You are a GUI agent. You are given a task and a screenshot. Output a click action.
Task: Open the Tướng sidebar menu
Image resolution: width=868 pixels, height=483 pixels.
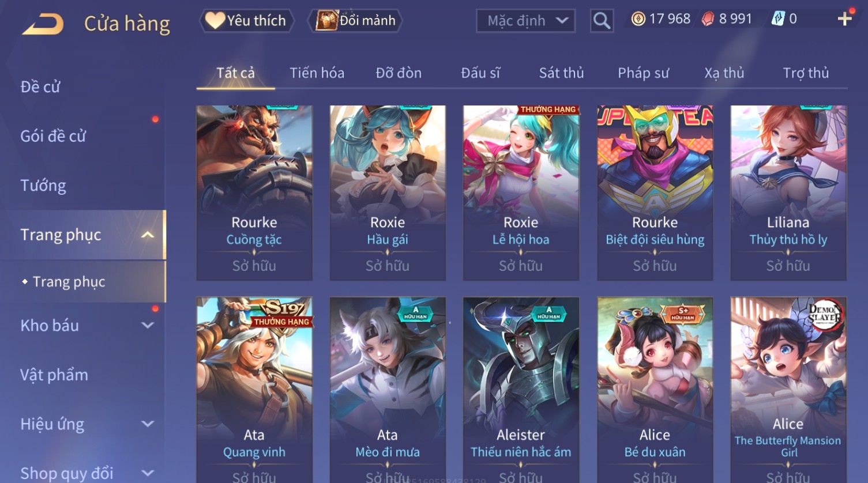pos(43,186)
